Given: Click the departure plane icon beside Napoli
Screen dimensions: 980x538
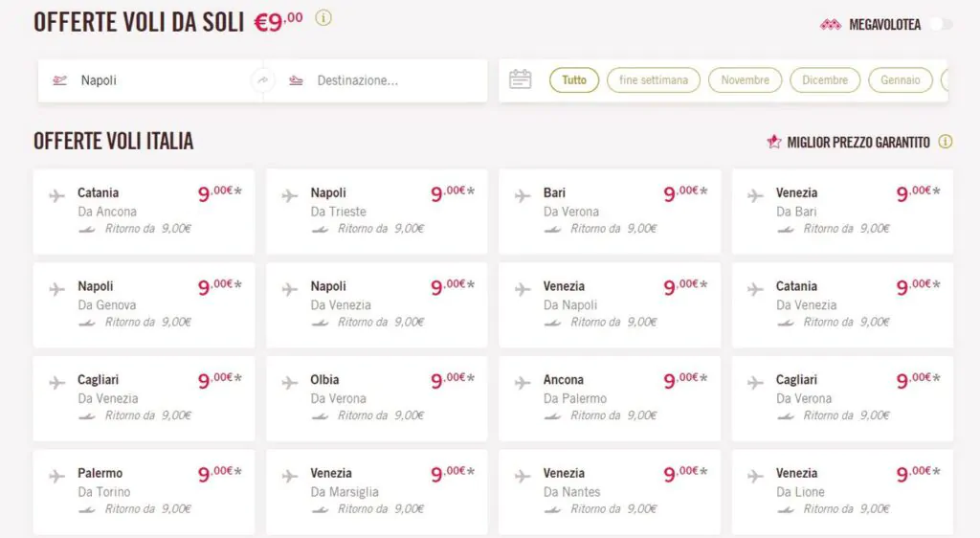Looking at the screenshot, I should pos(60,80).
